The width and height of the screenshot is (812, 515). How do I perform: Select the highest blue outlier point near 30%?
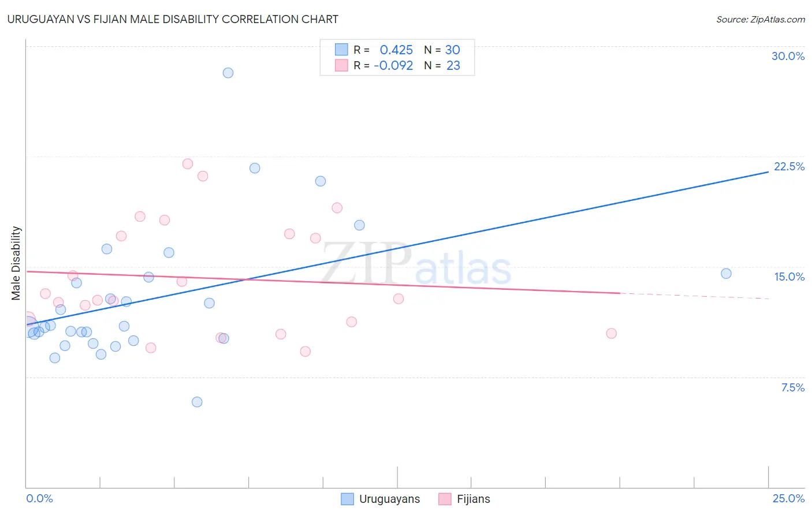click(228, 73)
